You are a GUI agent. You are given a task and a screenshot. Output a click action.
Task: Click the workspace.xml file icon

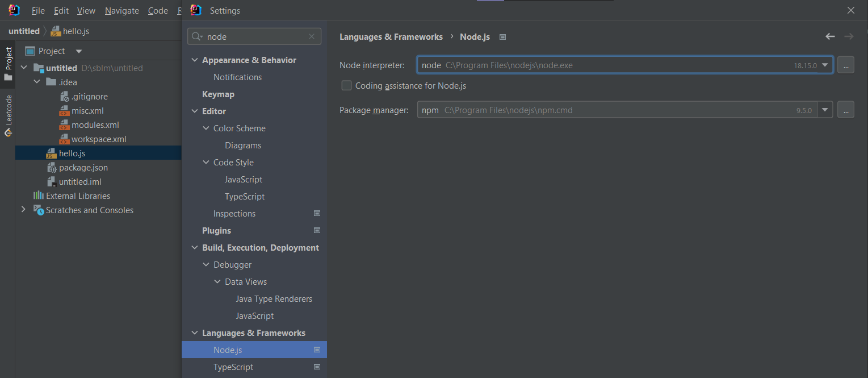click(65, 139)
